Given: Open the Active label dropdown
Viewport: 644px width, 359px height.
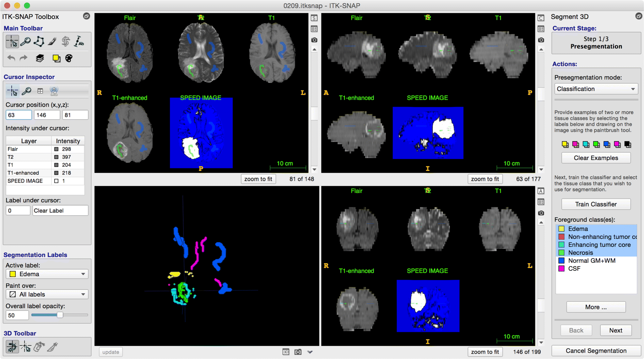Looking at the screenshot, I should coord(46,274).
